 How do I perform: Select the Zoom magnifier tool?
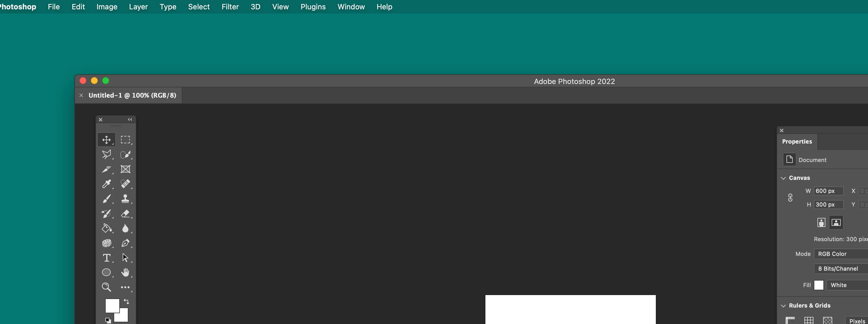[107, 287]
